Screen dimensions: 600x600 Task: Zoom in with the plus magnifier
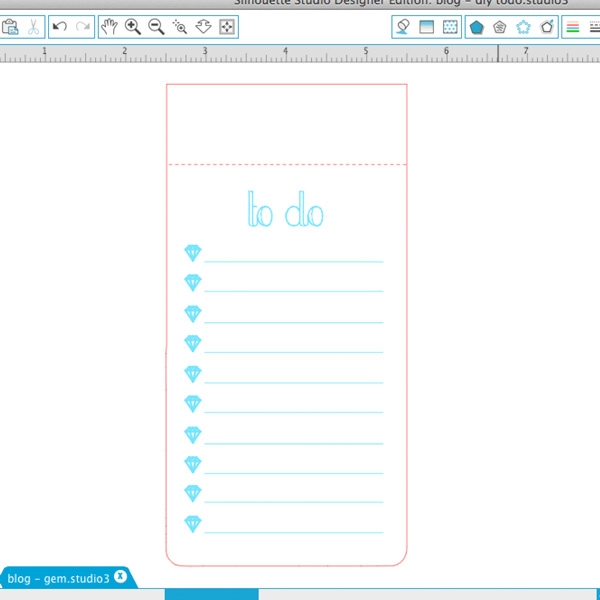133,27
